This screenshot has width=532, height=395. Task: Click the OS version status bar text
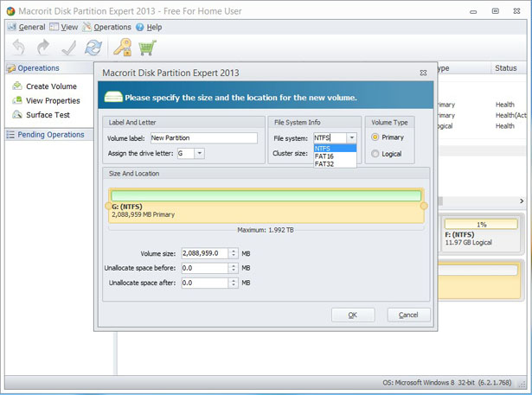tap(447, 382)
